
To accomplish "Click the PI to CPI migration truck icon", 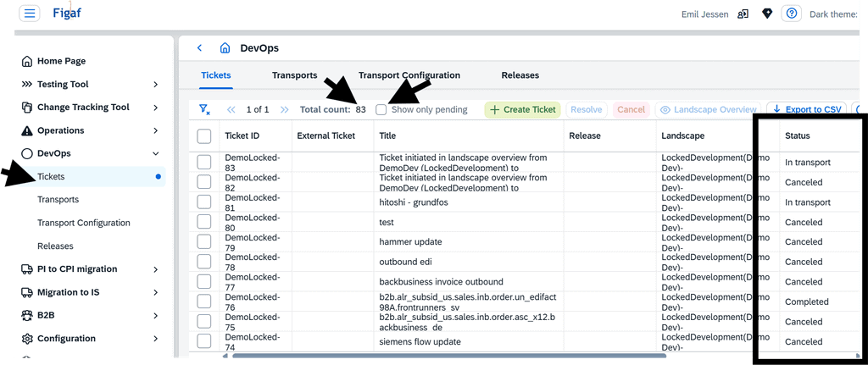I will click(x=26, y=269).
